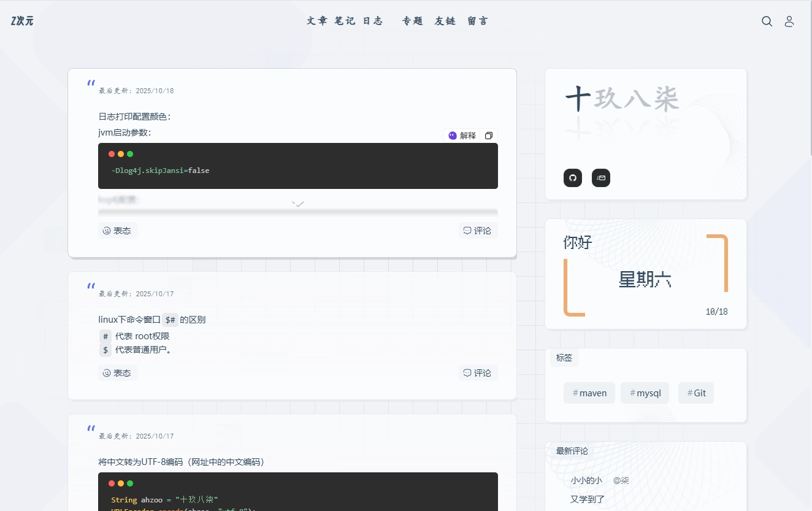The image size is (812, 511).
Task: Click the 解释 explain button
Action: [x=462, y=136]
